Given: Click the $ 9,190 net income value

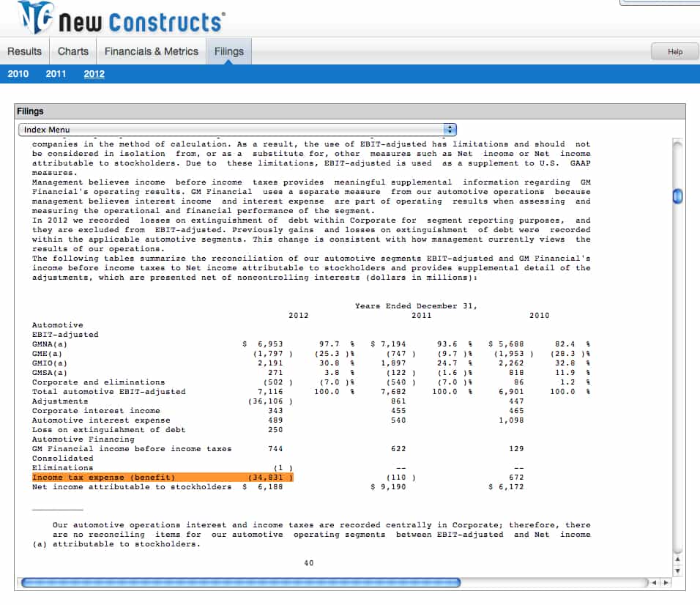Looking at the screenshot, I should point(388,486).
